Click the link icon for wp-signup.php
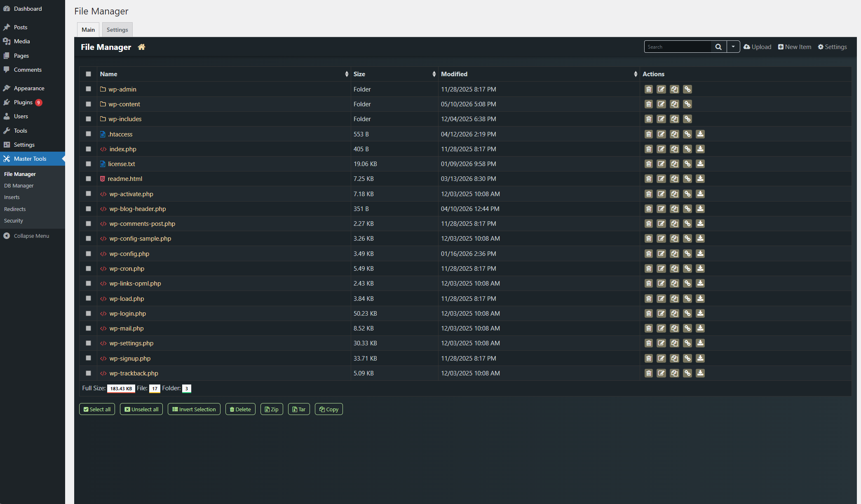This screenshot has height=504, width=861. point(687,359)
